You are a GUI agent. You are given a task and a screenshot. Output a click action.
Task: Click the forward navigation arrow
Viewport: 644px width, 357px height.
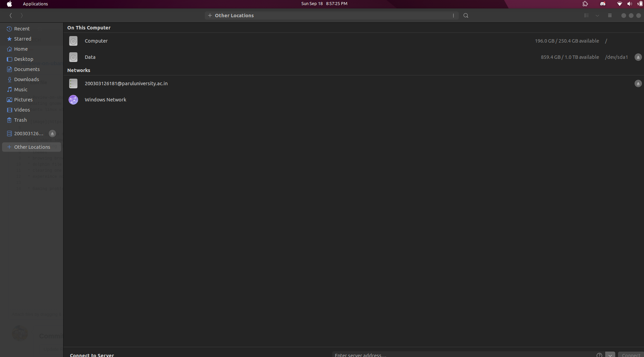coord(21,16)
